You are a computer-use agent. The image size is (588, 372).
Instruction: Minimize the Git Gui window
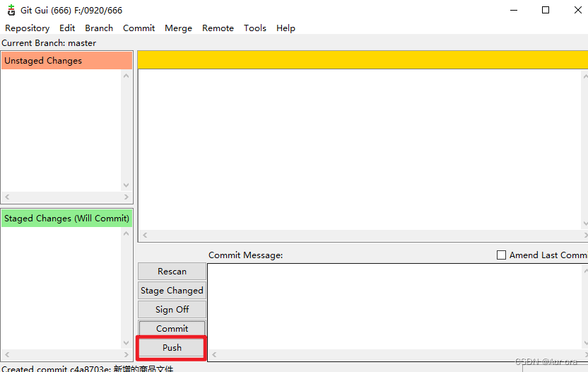[514, 10]
